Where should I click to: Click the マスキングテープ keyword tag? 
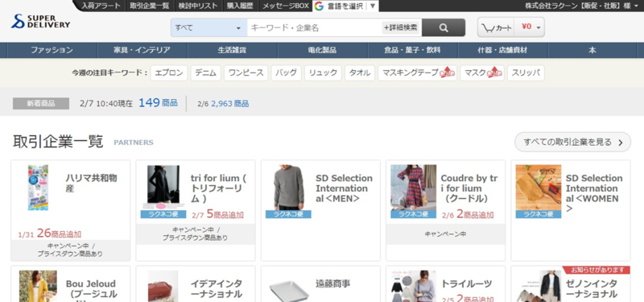pos(417,72)
